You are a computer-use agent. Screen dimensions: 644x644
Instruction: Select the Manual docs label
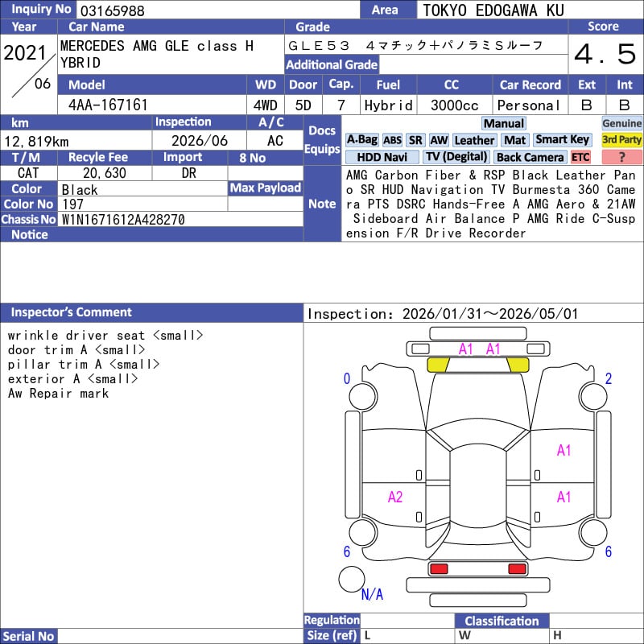coord(504,123)
